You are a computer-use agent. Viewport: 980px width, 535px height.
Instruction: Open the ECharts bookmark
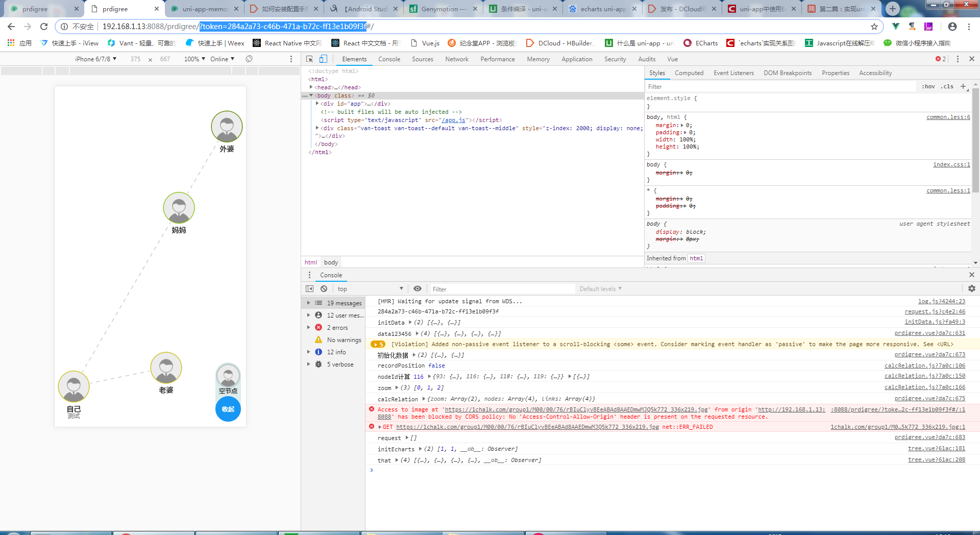coord(701,43)
